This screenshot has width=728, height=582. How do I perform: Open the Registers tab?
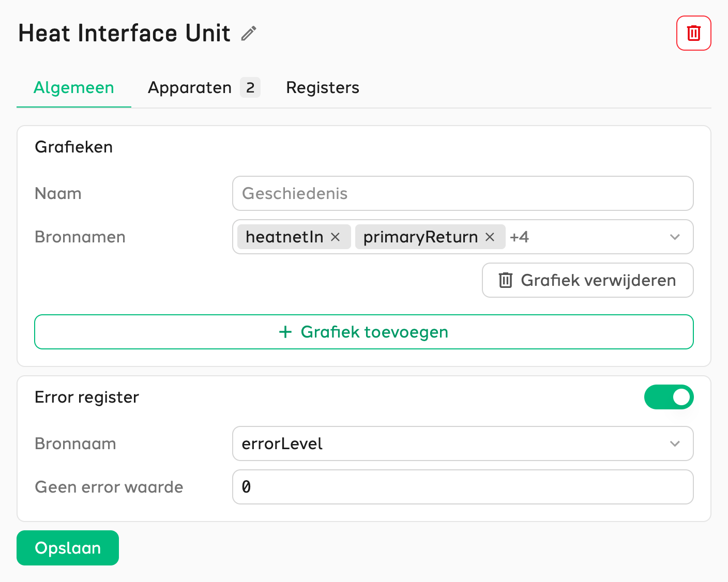pyautogui.click(x=323, y=87)
